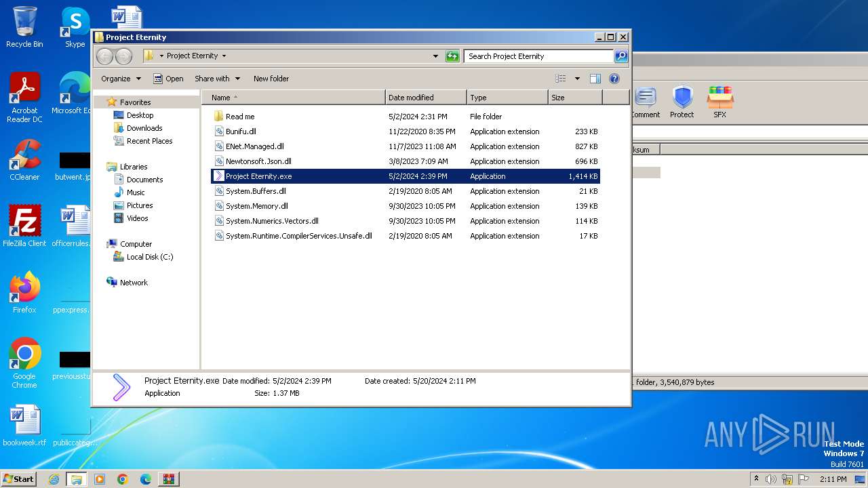Open the Organize dropdown menu
This screenshot has width=868, height=488.
pyautogui.click(x=121, y=79)
